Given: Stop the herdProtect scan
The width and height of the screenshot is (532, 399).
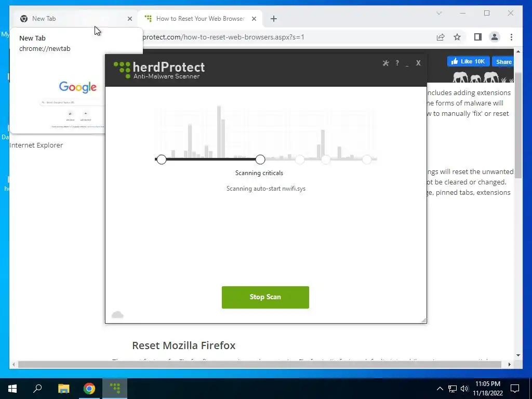Looking at the screenshot, I should coord(265,297).
